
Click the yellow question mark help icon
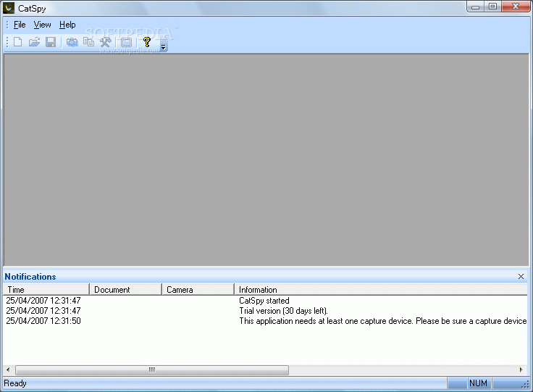click(147, 42)
